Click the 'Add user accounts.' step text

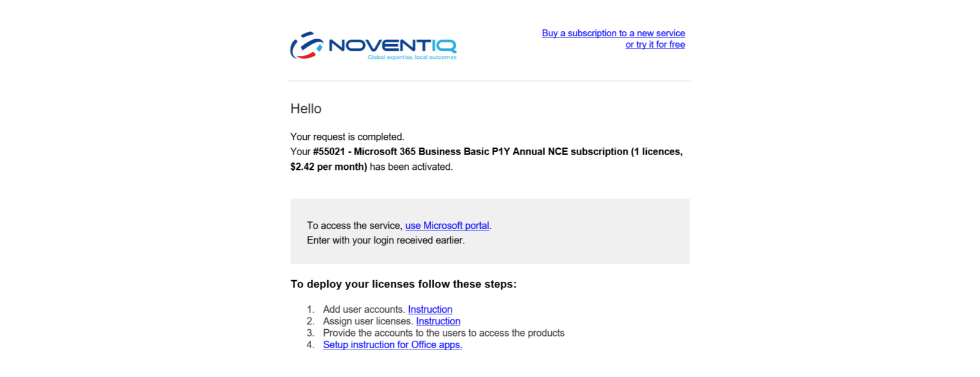[x=364, y=310]
